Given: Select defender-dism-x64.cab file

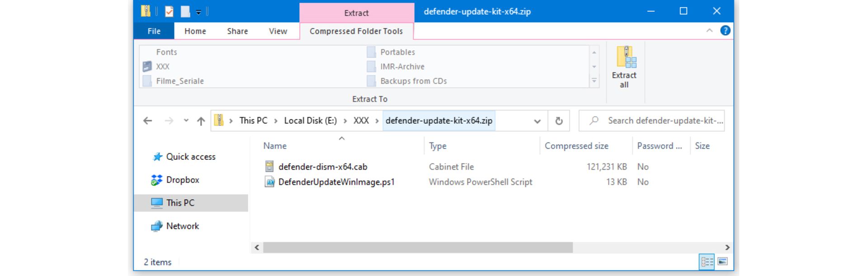Looking at the screenshot, I should (x=323, y=167).
